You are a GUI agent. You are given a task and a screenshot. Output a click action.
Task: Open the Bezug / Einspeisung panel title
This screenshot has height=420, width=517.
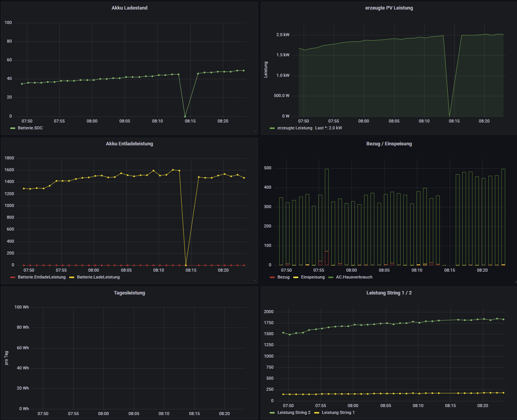click(389, 144)
